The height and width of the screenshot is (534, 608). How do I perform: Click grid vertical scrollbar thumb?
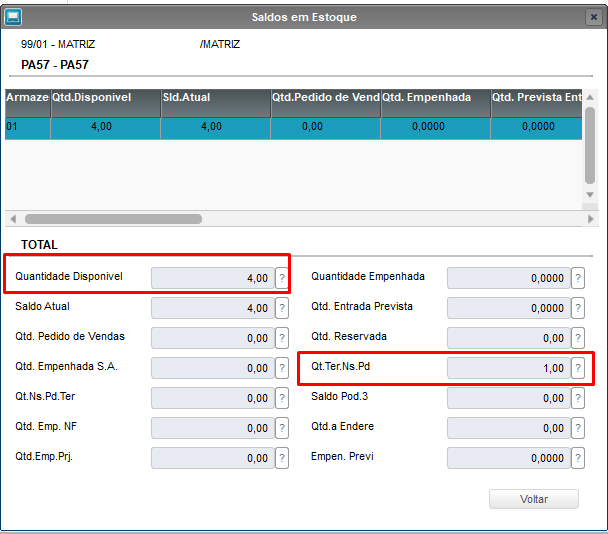click(x=590, y=145)
